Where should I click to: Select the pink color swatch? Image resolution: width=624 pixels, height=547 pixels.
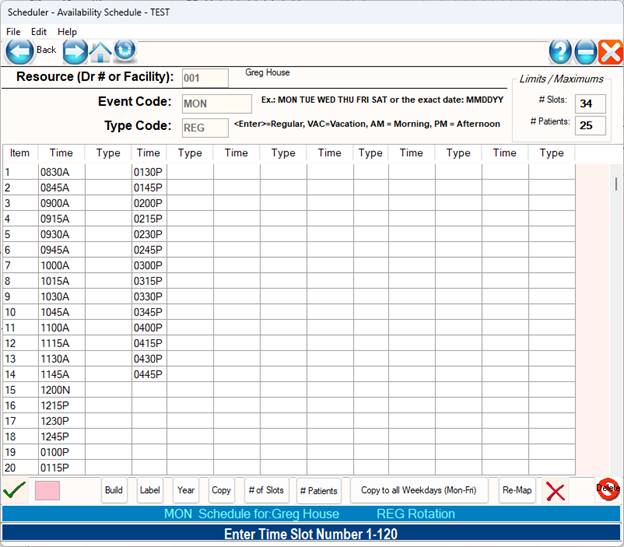[x=48, y=490]
